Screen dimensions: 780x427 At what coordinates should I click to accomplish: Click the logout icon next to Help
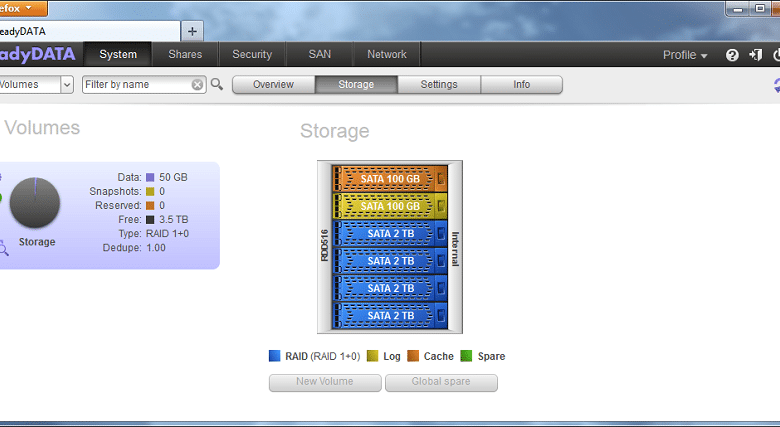[x=756, y=55]
